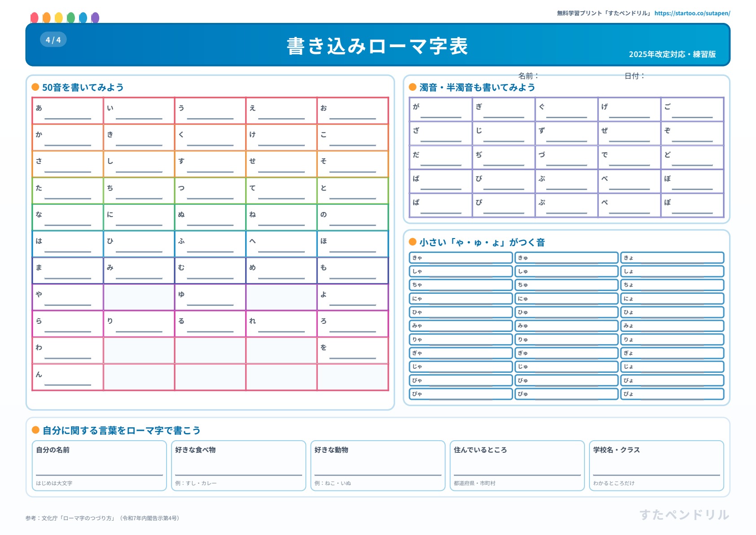The image size is (756, 535).
Task: Select the りゃ answer box
Action: [461, 339]
